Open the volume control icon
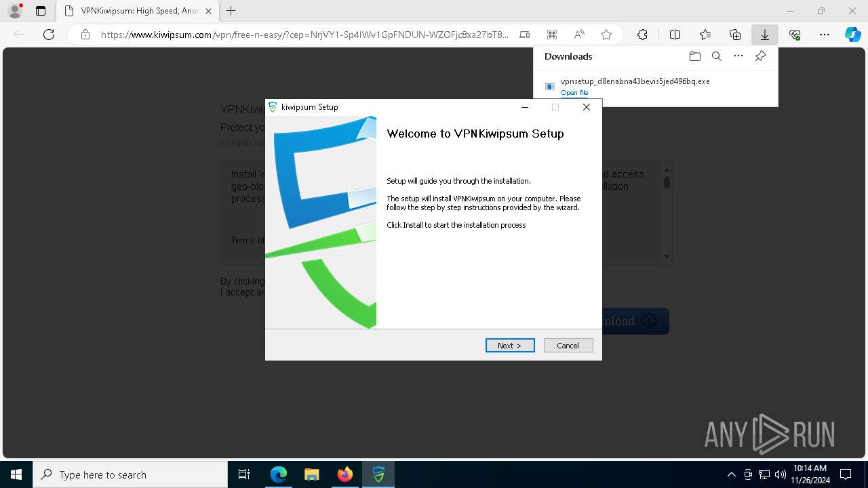This screenshot has height=488, width=868. click(x=780, y=474)
